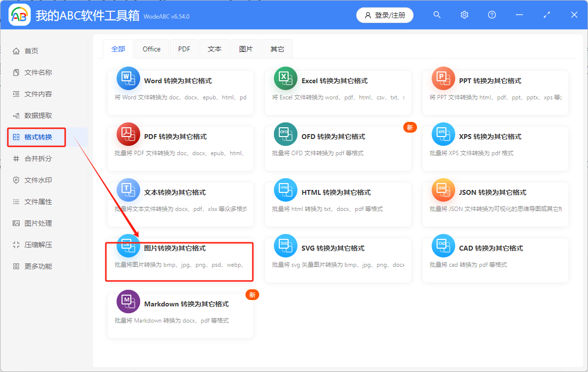Open the PPT conversion tool icon

pos(443,78)
